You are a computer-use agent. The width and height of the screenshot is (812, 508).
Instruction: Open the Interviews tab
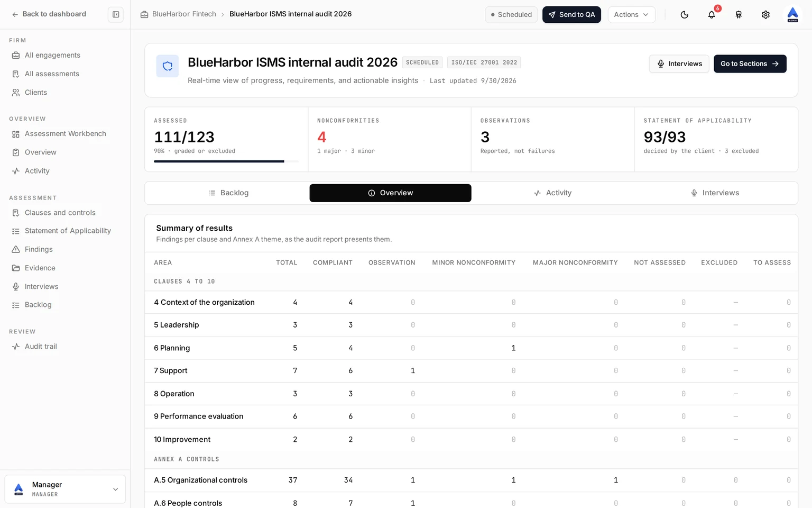(714, 193)
